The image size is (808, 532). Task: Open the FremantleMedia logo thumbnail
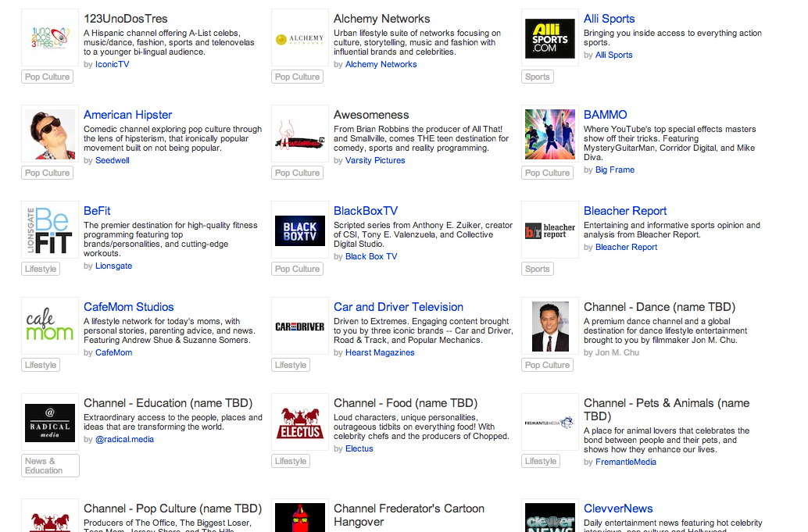coord(550,423)
